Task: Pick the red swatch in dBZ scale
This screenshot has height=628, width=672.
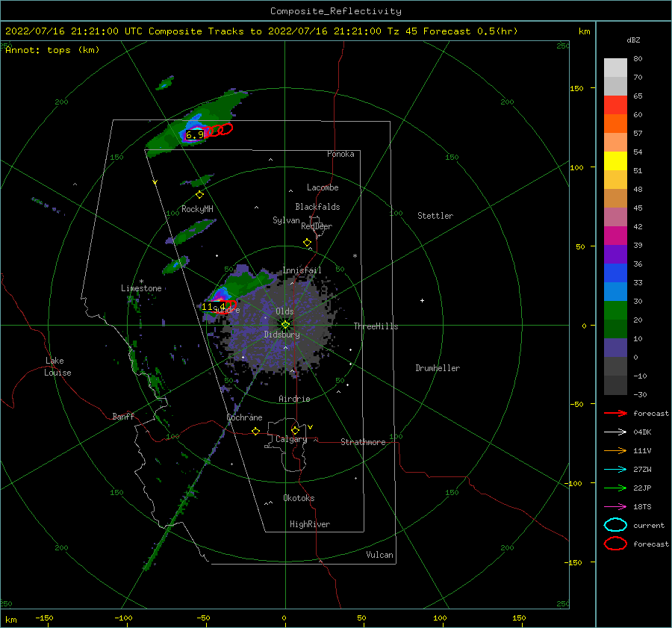Action: point(615,105)
